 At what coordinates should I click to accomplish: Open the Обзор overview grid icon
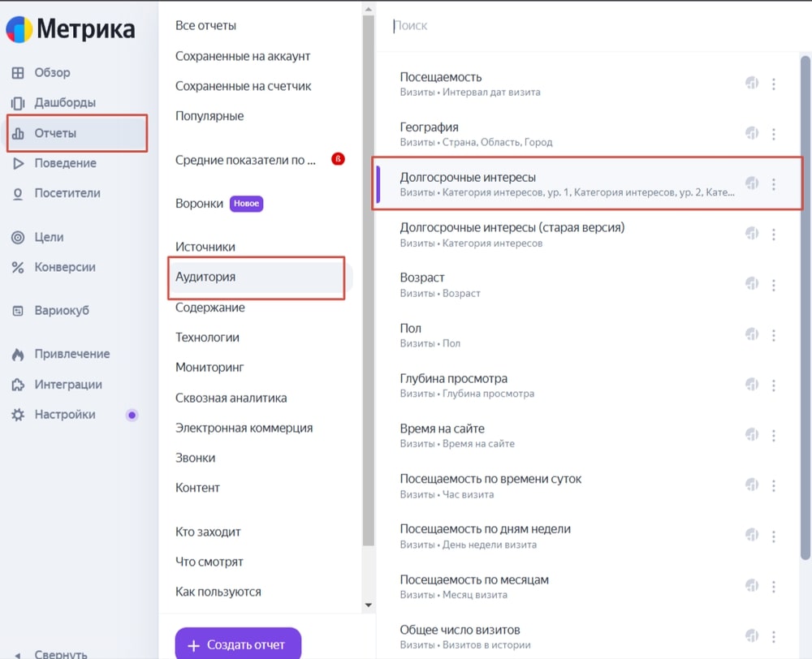tap(18, 73)
